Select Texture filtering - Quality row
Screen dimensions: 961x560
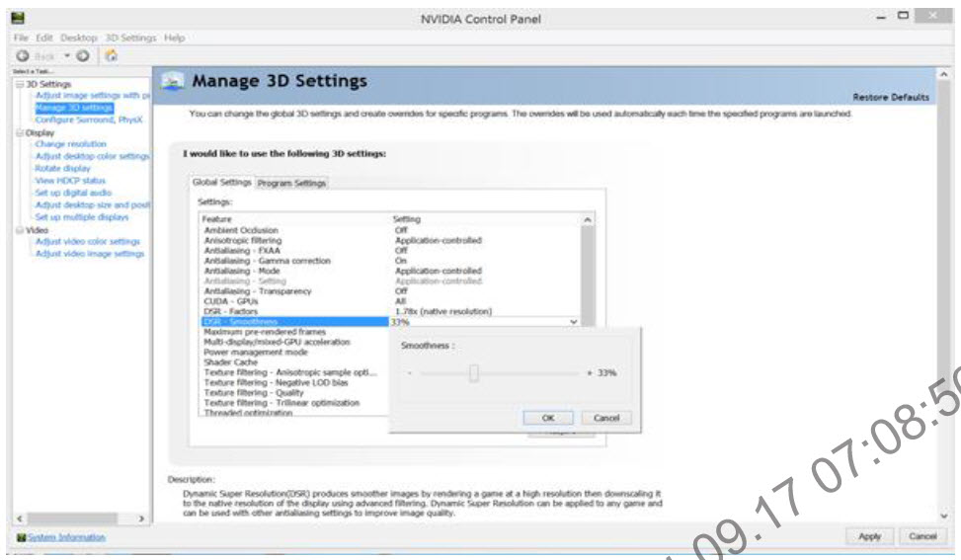(x=294, y=393)
